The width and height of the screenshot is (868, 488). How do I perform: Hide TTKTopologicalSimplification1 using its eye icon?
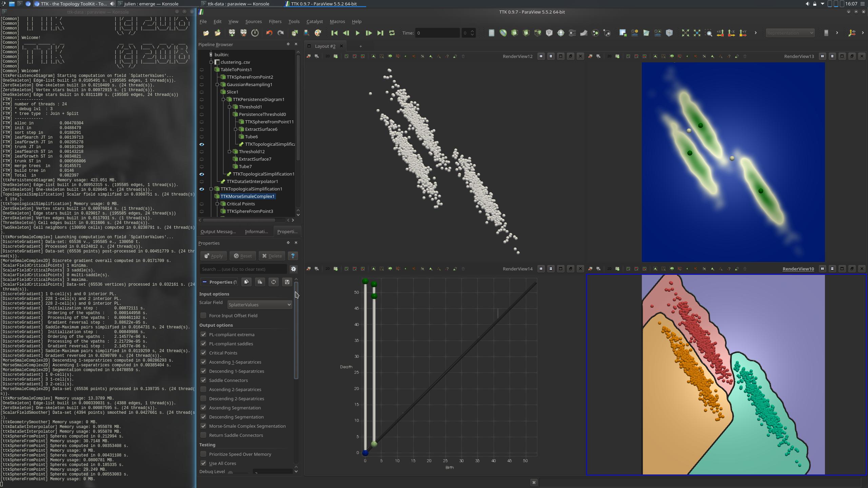202,189
